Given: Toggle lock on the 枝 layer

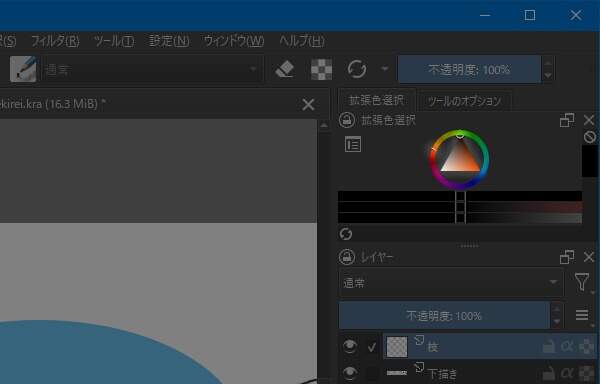Looking at the screenshot, I should coord(549,347).
